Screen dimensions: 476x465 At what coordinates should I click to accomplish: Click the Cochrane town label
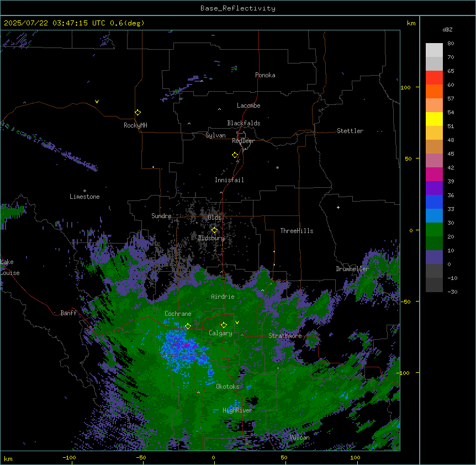click(178, 314)
